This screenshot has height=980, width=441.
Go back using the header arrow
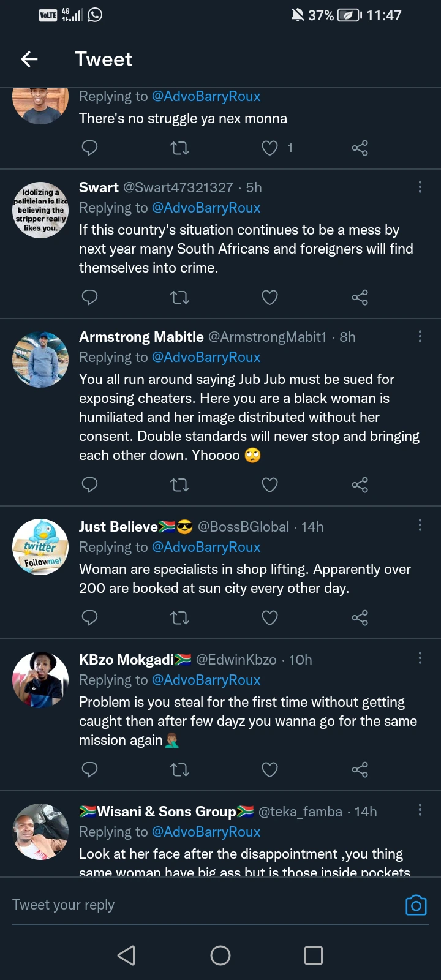pos(29,59)
